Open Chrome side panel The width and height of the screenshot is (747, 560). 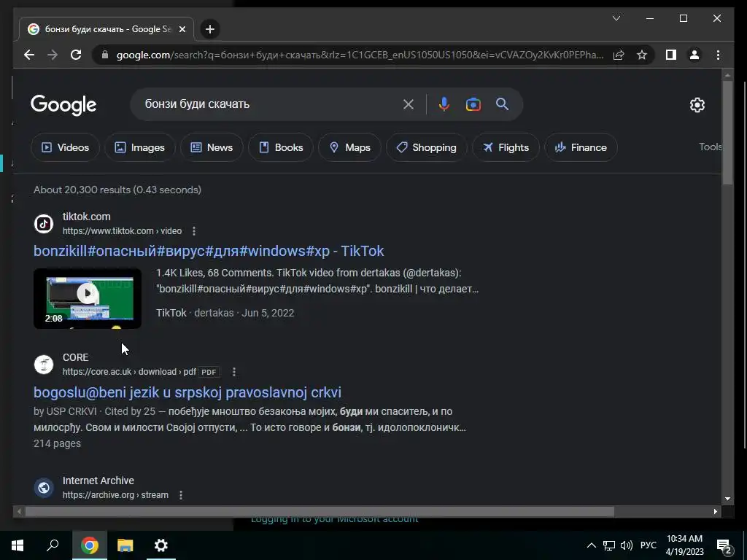click(x=671, y=55)
